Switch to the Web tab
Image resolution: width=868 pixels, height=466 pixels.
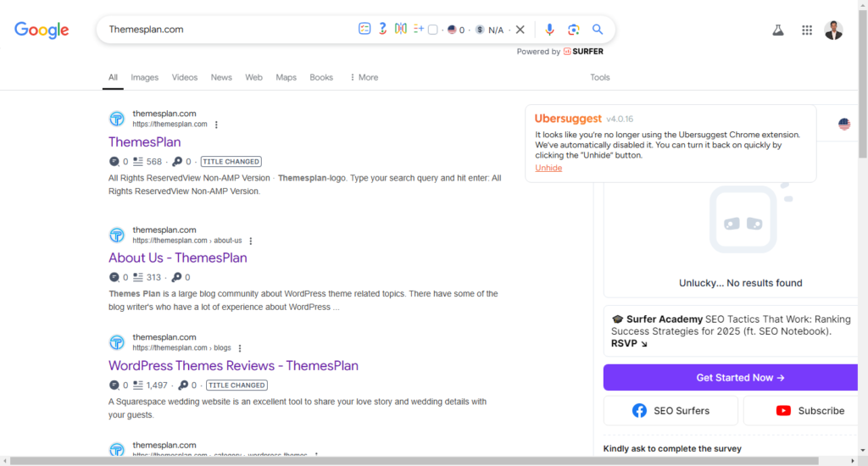pyautogui.click(x=253, y=77)
